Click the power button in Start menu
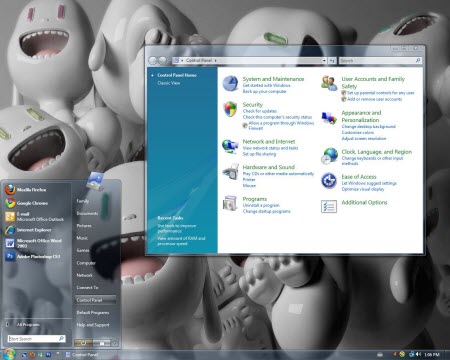Viewport: 450px width, 360px height. click(83, 343)
